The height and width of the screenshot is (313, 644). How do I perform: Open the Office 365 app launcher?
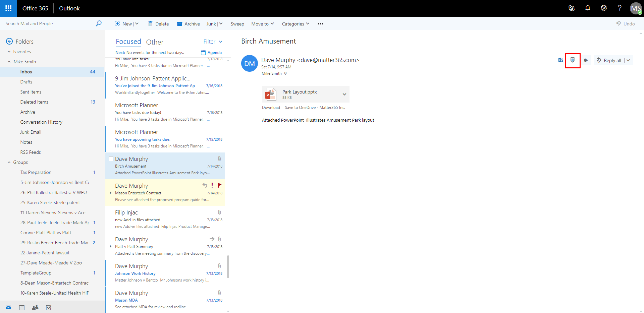[x=8, y=8]
